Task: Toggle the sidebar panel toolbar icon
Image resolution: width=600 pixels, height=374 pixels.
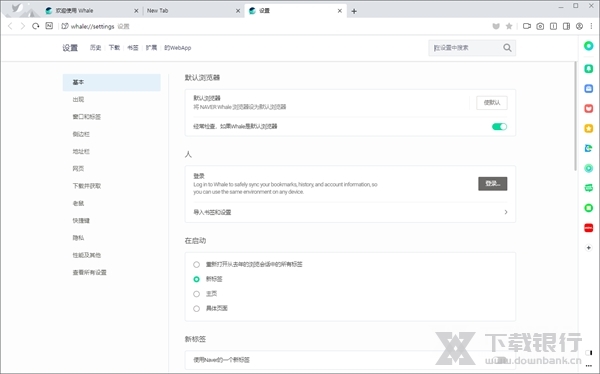Action: click(x=566, y=26)
